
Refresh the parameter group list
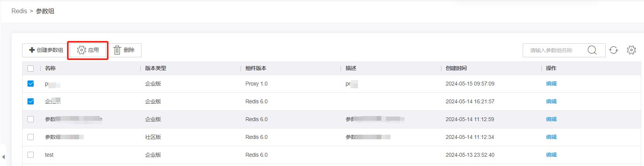click(613, 50)
